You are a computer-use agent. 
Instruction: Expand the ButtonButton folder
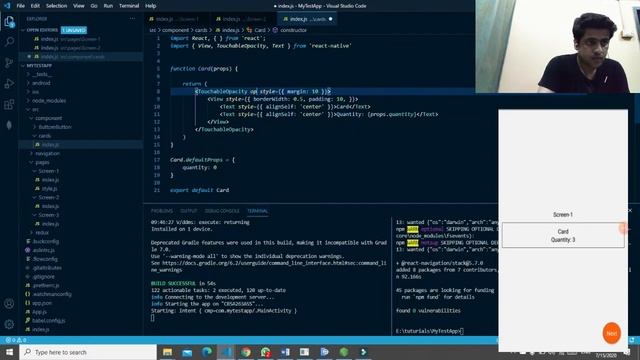[x=54, y=127]
